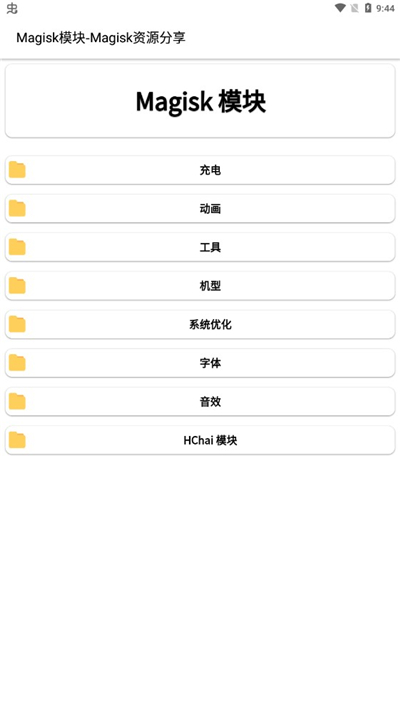Open the 字体 modules list
Image resolution: width=400 pixels, height=710 pixels.
[x=200, y=362]
